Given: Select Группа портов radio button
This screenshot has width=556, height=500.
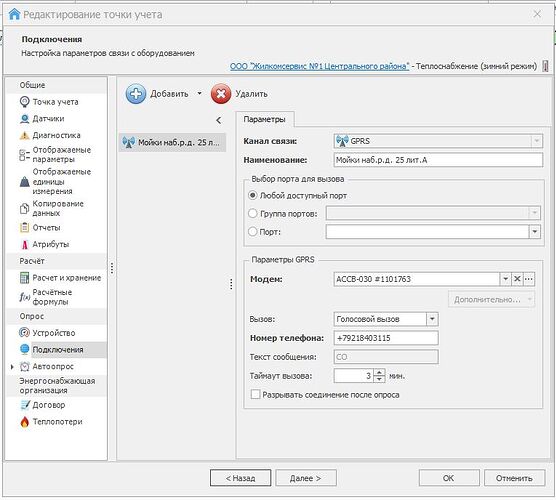Looking at the screenshot, I should pyautogui.click(x=252, y=213).
